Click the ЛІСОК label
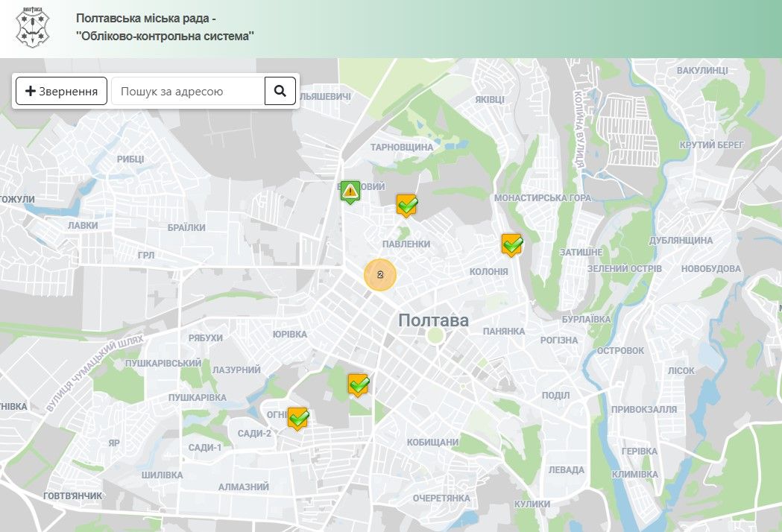Screen dimensions: 782x532 click(x=681, y=370)
